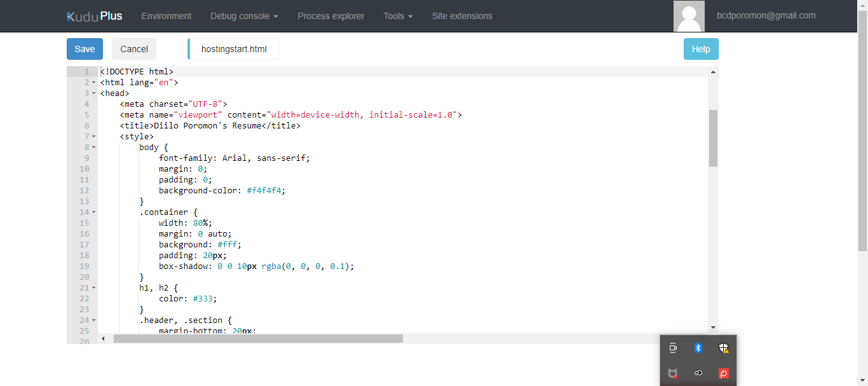Collapse the .container rule on line 14
Viewport: 868px width, 386px height.
click(x=94, y=212)
